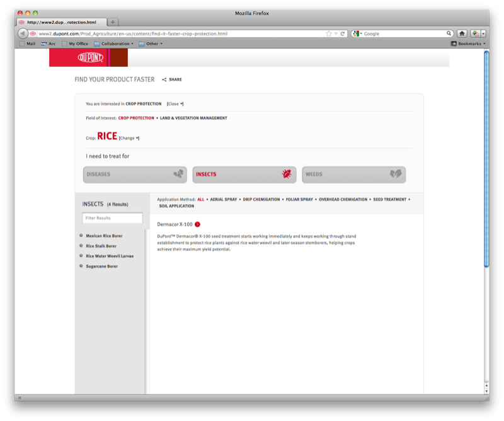Click the search magnifier icon

[x=449, y=33]
